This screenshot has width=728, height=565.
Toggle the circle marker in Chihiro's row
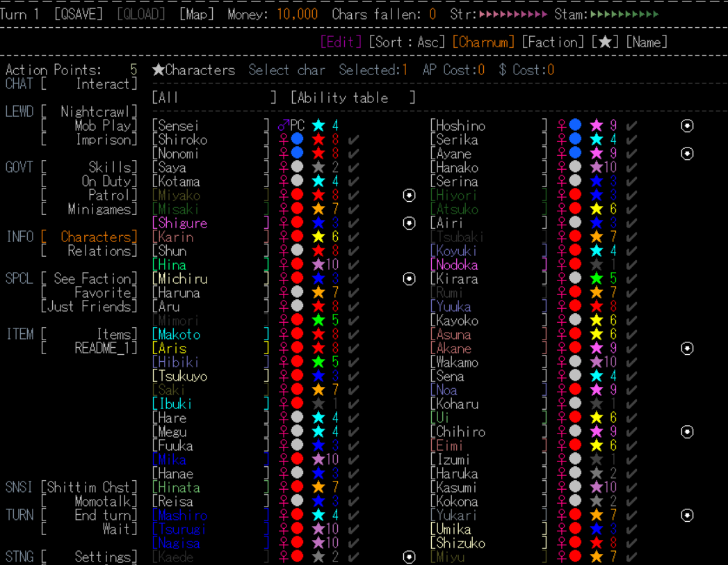pyautogui.click(x=687, y=431)
